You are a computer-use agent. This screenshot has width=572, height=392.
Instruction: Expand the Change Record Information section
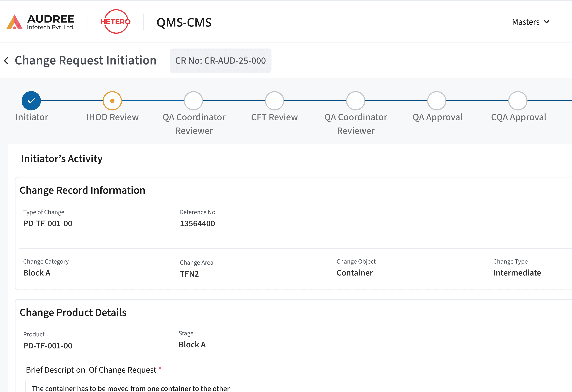tap(83, 190)
